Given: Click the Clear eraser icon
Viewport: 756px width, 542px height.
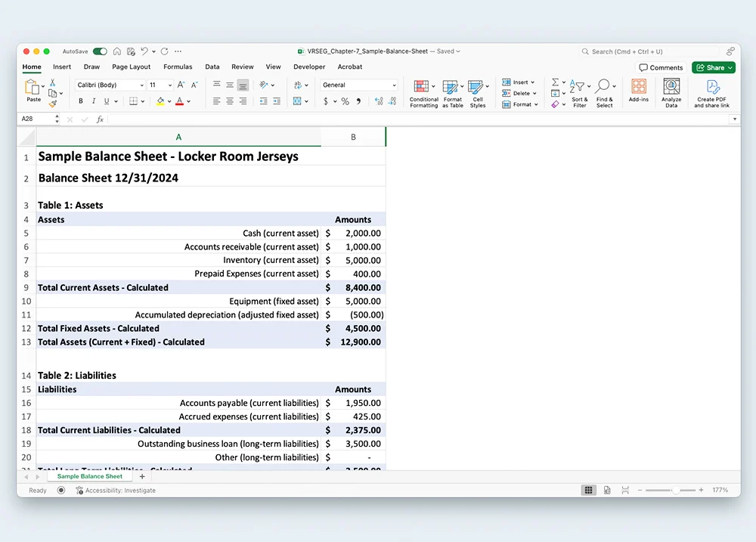Looking at the screenshot, I should point(556,104).
